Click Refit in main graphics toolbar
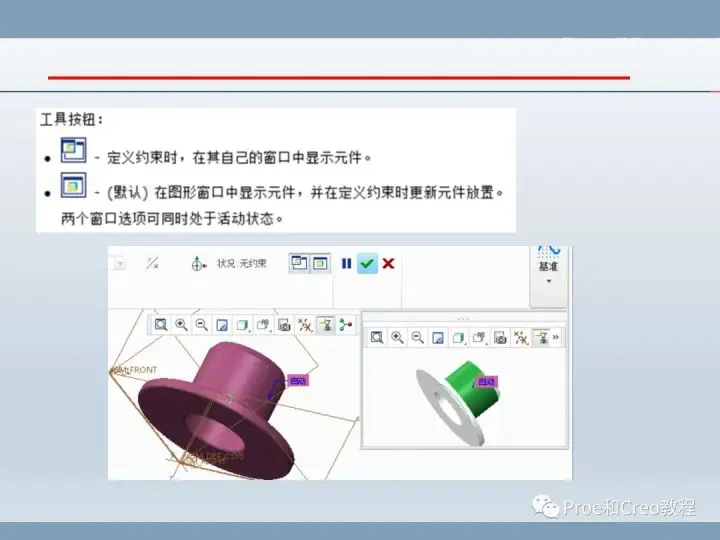Image resolution: width=720 pixels, height=540 pixels. click(x=161, y=325)
